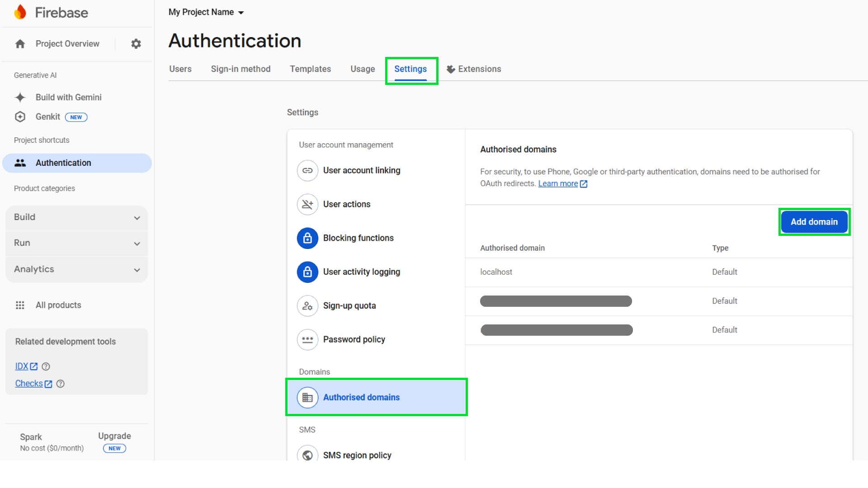Select the Build with Gemini sparkle icon

pos(20,97)
